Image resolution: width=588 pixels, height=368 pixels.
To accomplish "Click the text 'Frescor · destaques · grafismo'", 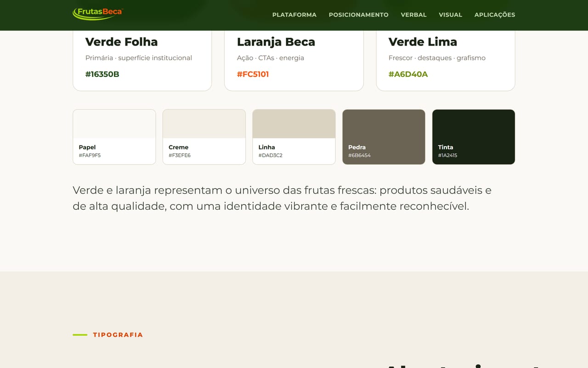I will coord(437,58).
